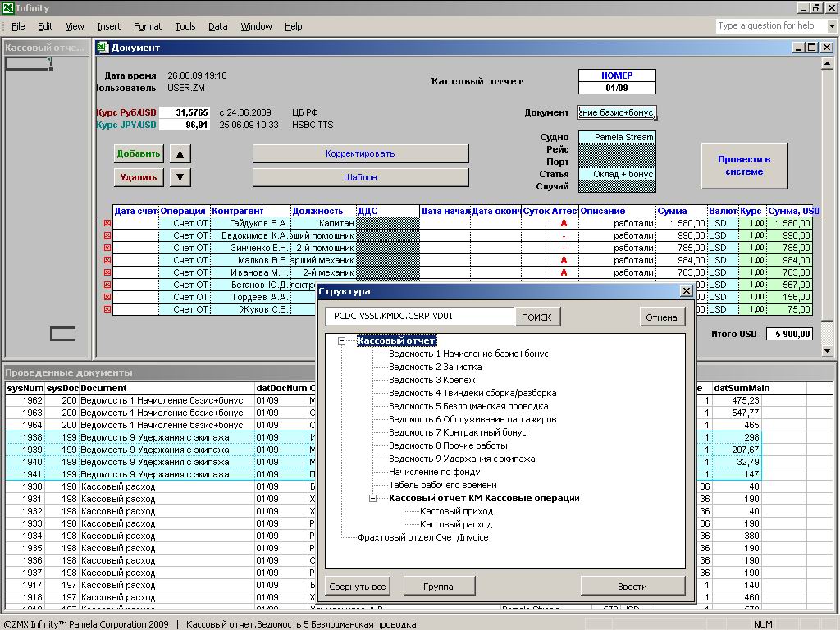Select Фрахтовый отдел Счет/Invoice tree item
This screenshot has width=840, height=630.
(422, 537)
